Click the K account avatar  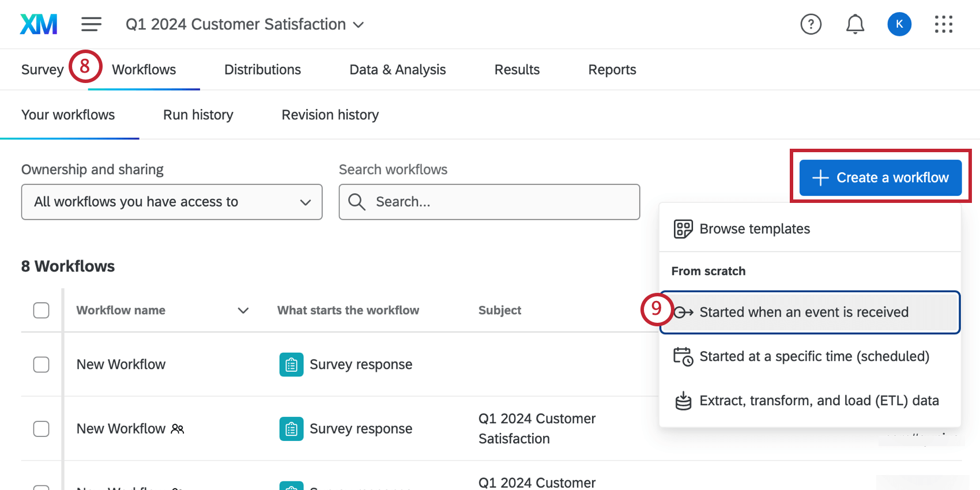coord(899,24)
